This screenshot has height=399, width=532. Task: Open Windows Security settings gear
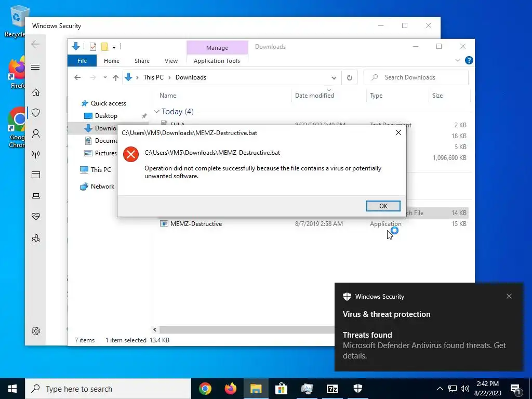36,331
